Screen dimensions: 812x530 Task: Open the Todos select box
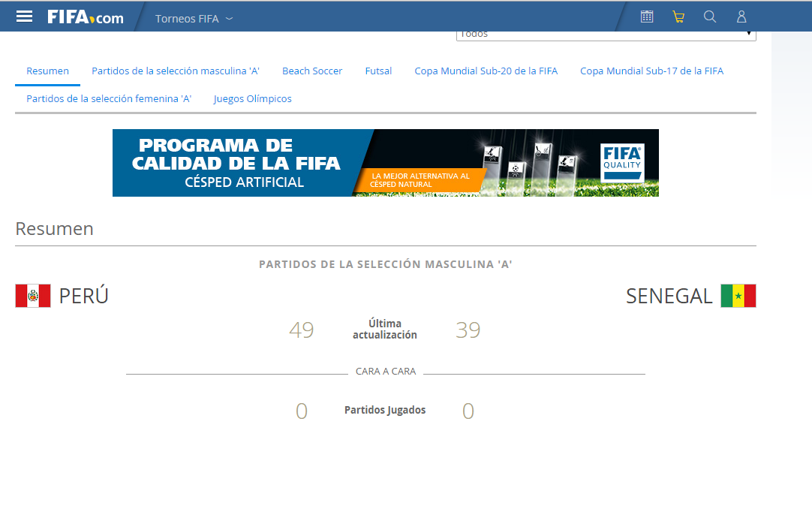(606, 35)
